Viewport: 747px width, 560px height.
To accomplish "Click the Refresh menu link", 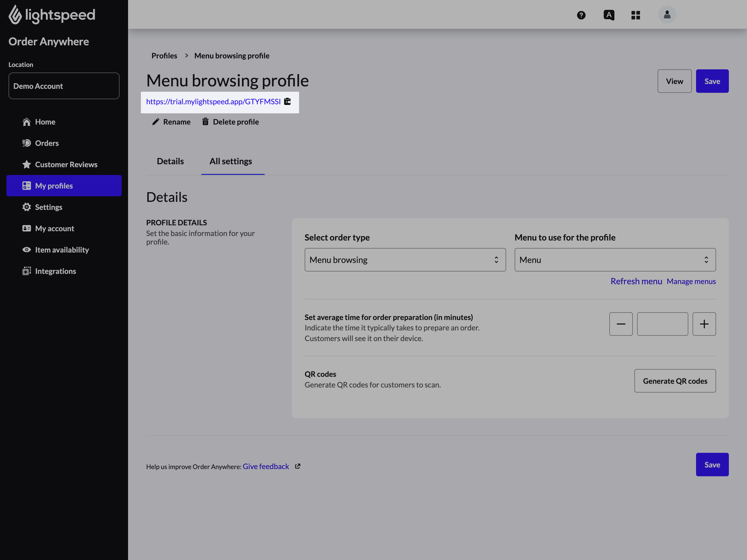I will (x=636, y=281).
